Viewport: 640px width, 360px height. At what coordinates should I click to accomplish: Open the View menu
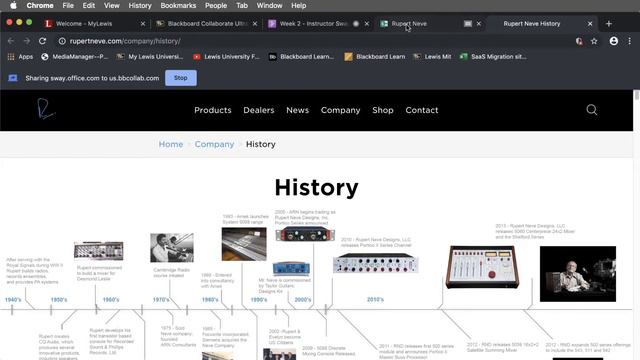111,6
